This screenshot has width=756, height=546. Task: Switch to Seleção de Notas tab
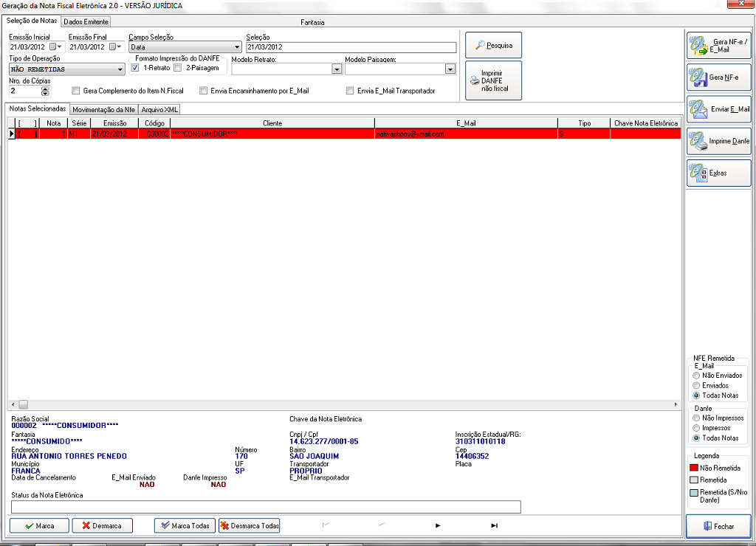(31, 21)
